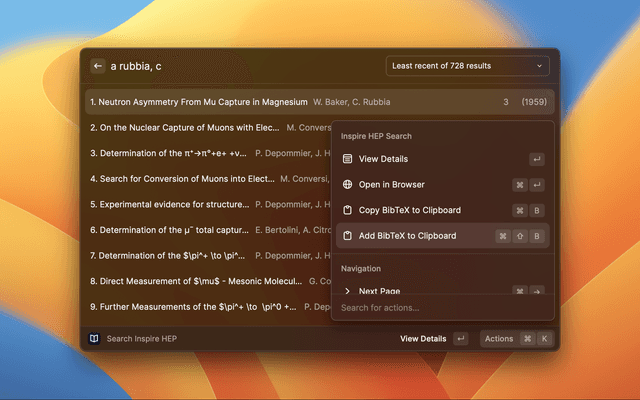Click the 'Search for actions...' field
The height and width of the screenshot is (400, 640).
(x=442, y=308)
